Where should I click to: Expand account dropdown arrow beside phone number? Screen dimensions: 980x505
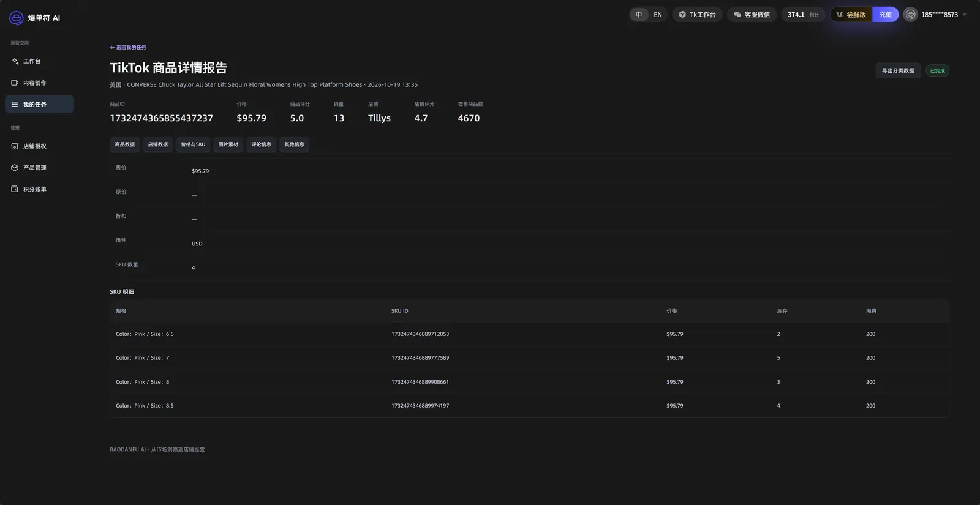[x=964, y=15]
